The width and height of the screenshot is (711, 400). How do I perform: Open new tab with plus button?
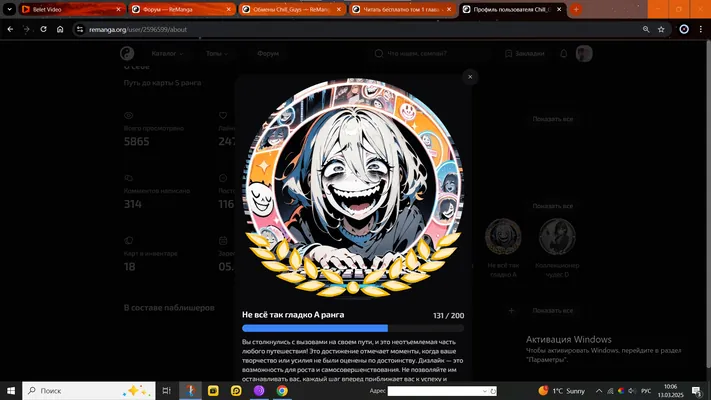[x=576, y=9]
